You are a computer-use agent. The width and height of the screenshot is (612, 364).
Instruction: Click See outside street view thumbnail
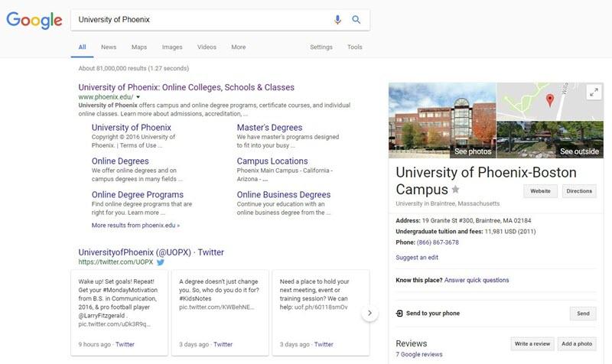550,140
